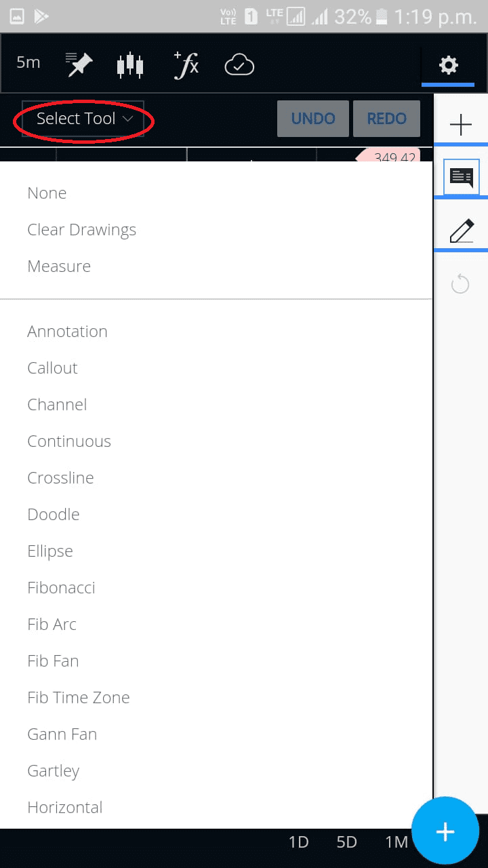Screen dimensions: 488x868
Task: Tap the blue floating plus button
Action: point(445,831)
